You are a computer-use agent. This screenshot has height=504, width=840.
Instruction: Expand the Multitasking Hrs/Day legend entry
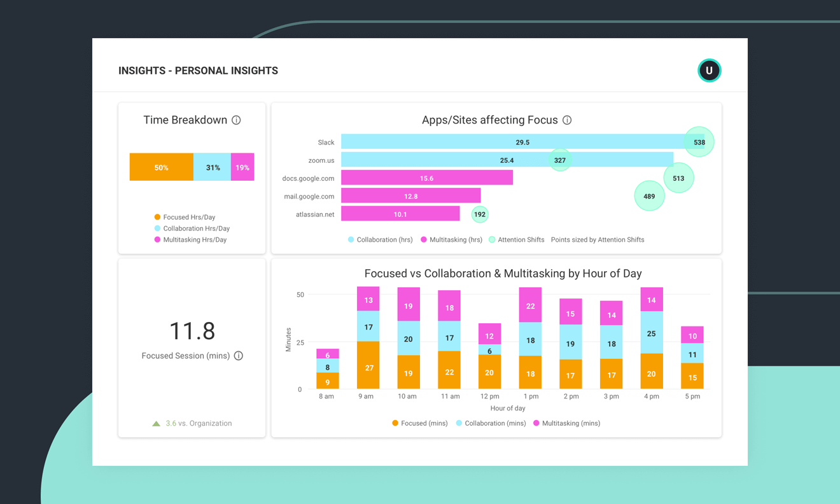190,240
